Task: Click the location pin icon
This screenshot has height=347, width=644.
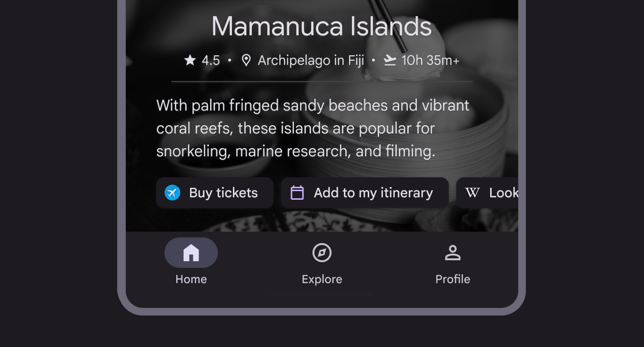Action: tap(246, 61)
